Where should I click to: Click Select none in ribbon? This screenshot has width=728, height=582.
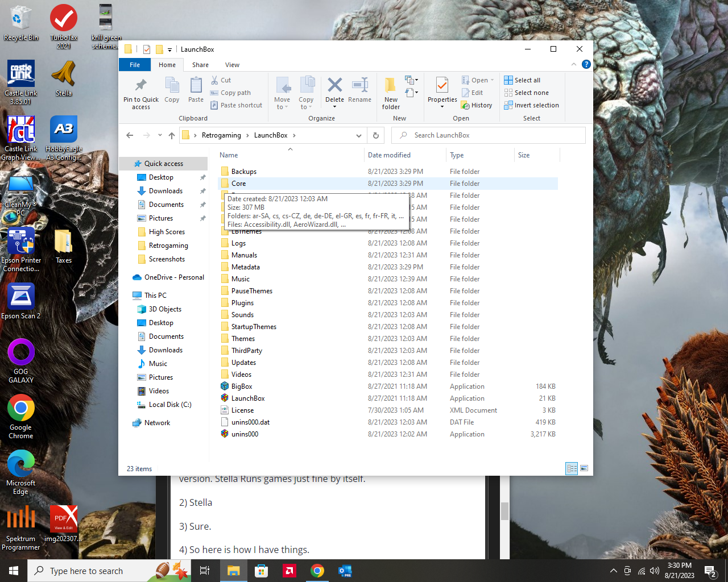click(526, 93)
